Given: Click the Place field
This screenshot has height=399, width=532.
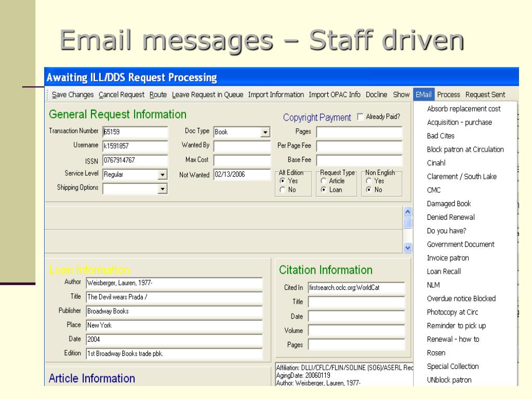Looking at the screenshot, I should pyautogui.click(x=174, y=325).
